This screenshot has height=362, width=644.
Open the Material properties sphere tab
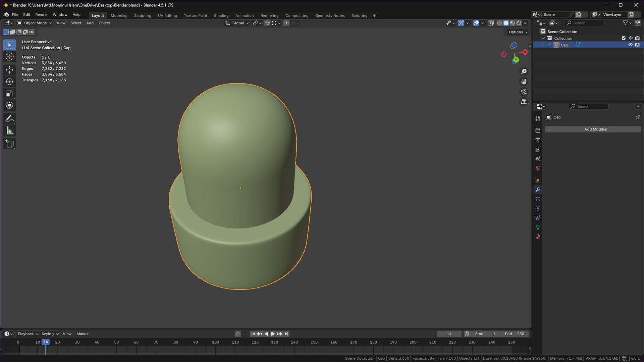538,237
